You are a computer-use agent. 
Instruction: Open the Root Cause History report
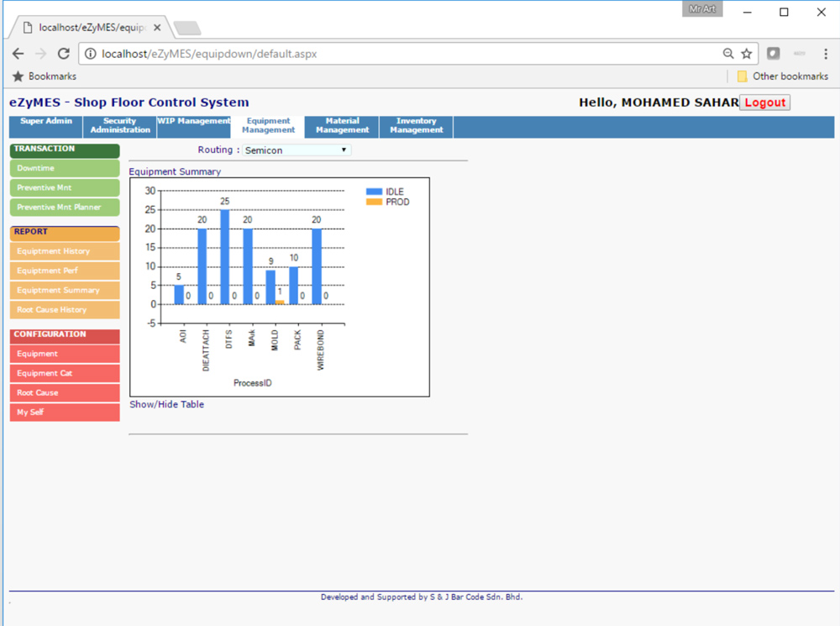pos(65,310)
